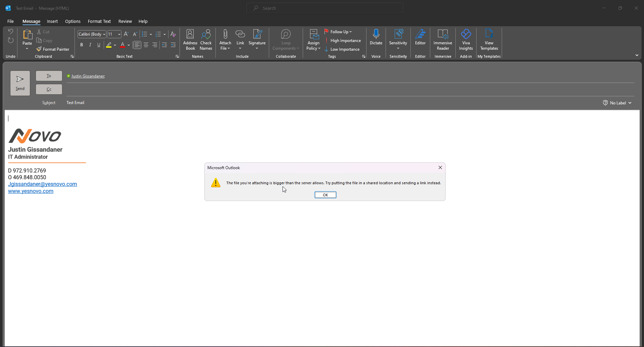Screen dimensions: 644x347
Task: Open the Help tab
Action: pos(143,21)
